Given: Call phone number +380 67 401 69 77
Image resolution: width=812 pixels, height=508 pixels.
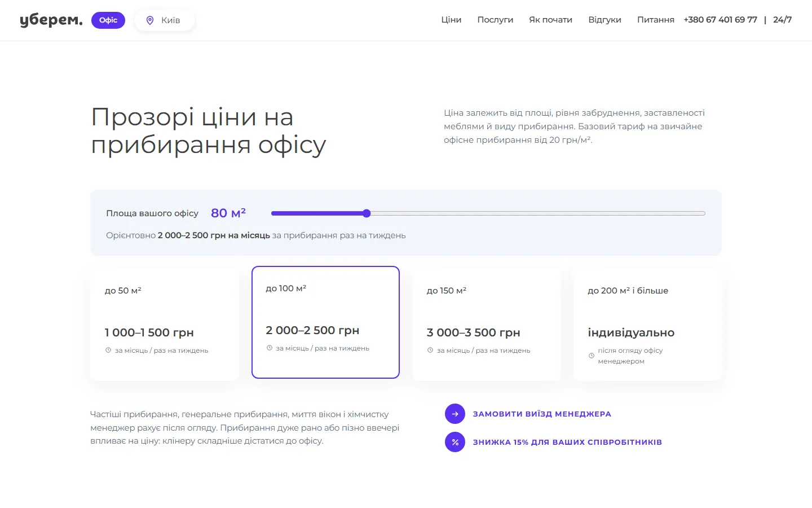Looking at the screenshot, I should click(x=720, y=20).
